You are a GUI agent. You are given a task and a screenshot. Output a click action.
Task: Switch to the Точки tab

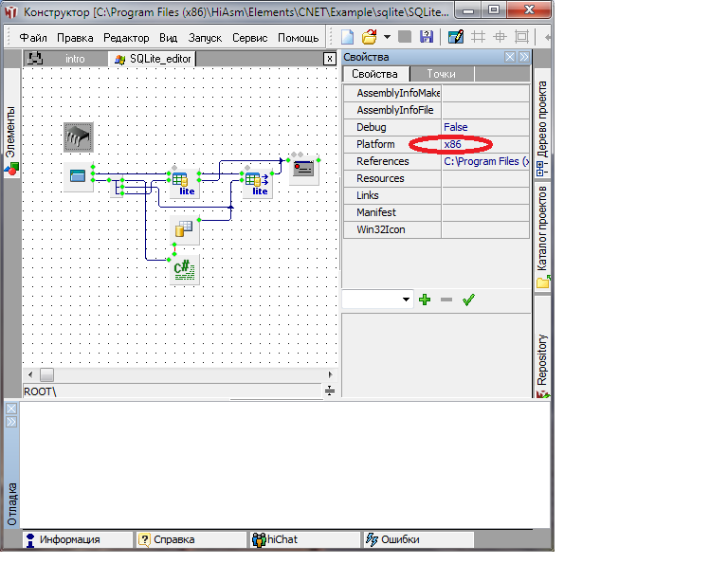click(441, 74)
